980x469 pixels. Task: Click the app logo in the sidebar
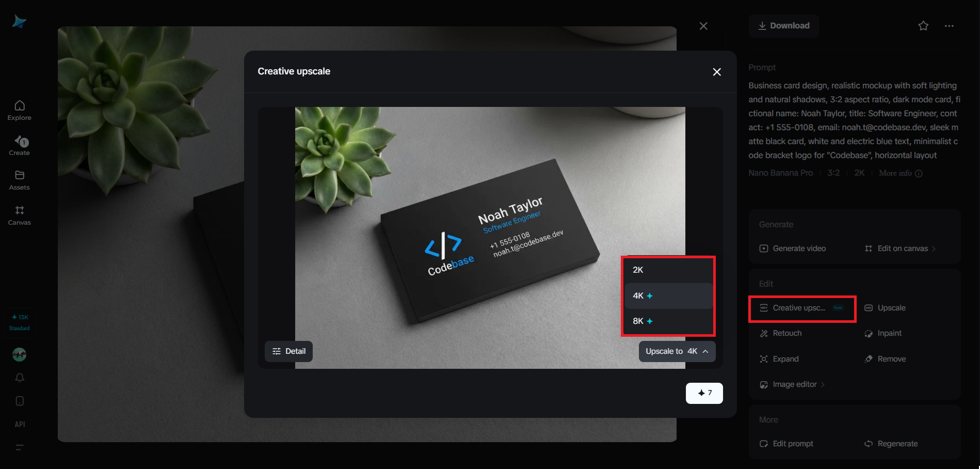(x=19, y=22)
